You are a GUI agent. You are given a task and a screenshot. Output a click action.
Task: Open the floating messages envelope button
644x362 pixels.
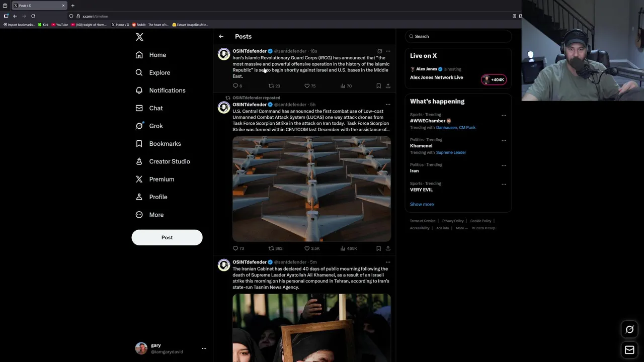pos(629,350)
